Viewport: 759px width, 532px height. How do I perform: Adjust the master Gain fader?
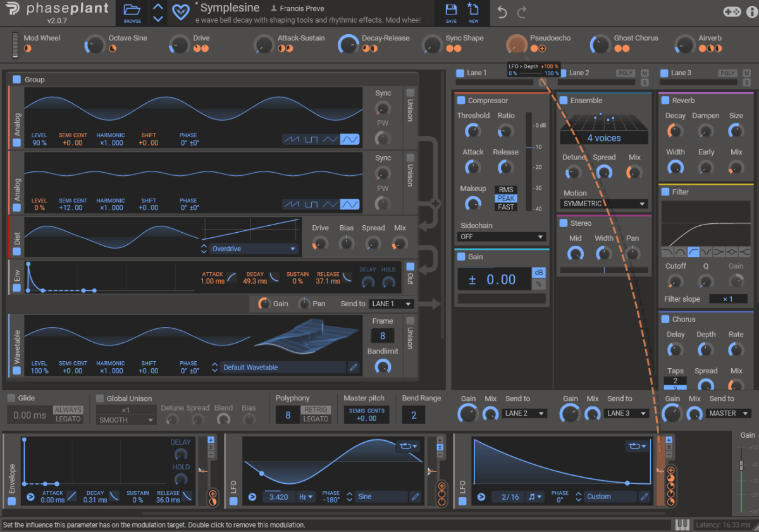click(741, 466)
